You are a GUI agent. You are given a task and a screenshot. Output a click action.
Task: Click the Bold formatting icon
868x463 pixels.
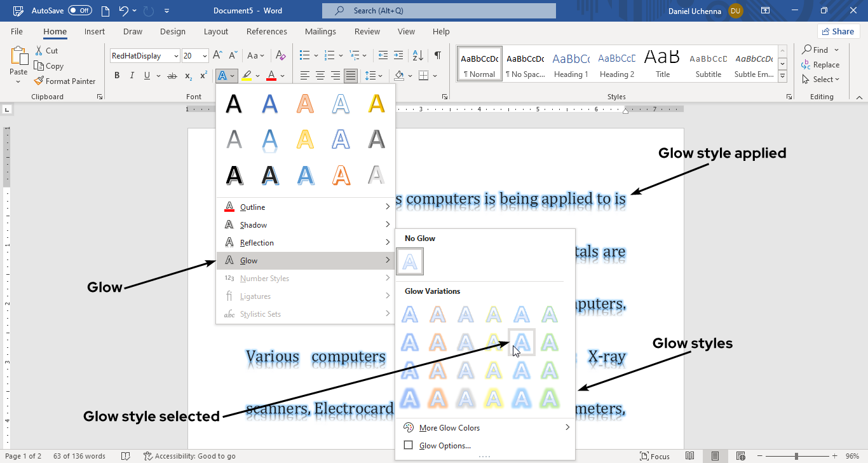point(117,76)
